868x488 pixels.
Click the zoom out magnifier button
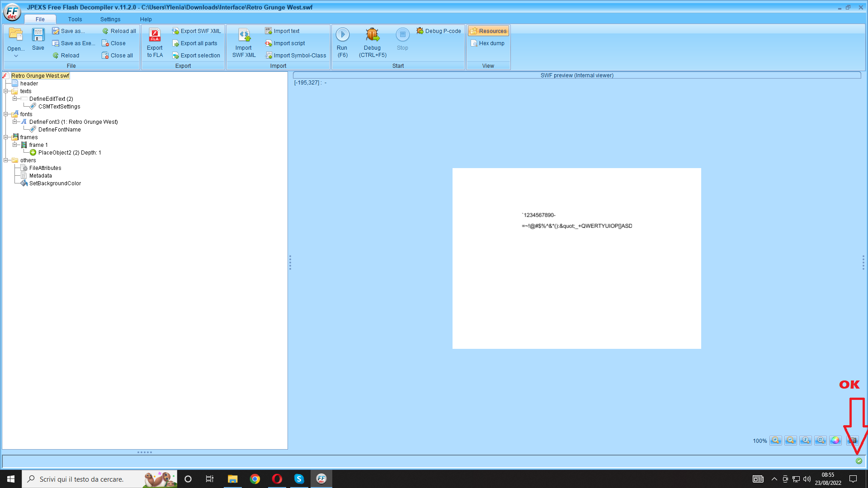pos(791,441)
